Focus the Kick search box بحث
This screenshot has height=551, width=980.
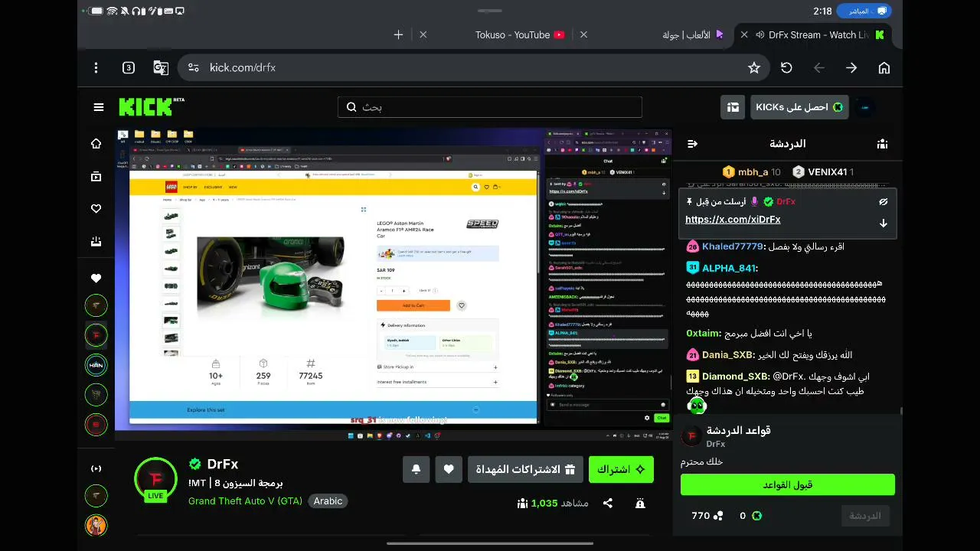click(x=489, y=107)
